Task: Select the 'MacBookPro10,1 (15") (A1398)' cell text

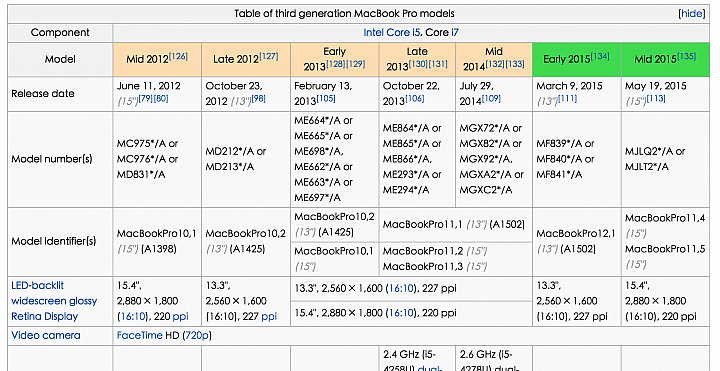Action: tap(157, 241)
